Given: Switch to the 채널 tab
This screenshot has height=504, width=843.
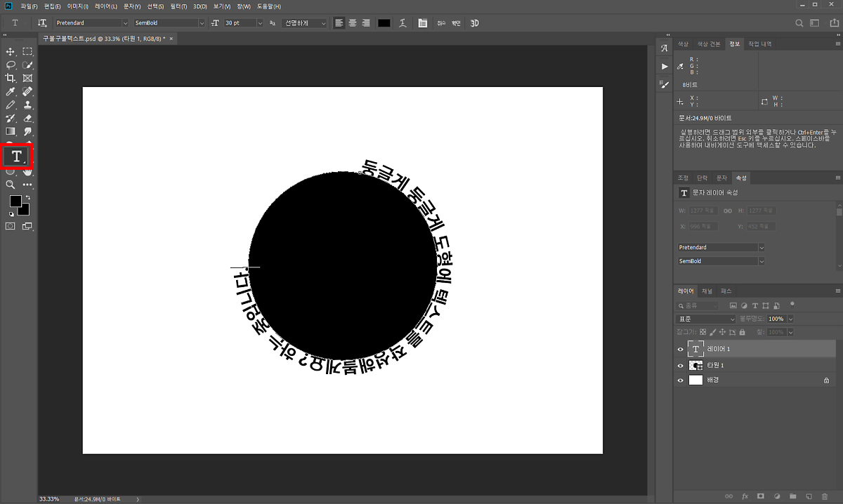Looking at the screenshot, I should pos(707,291).
